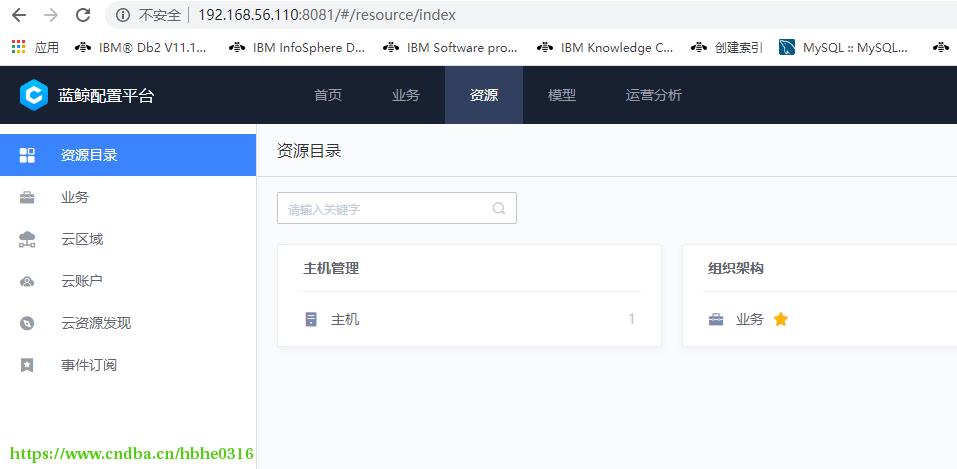Click the 云账户 cloud user icon
This screenshot has height=469, width=957.
[27, 282]
